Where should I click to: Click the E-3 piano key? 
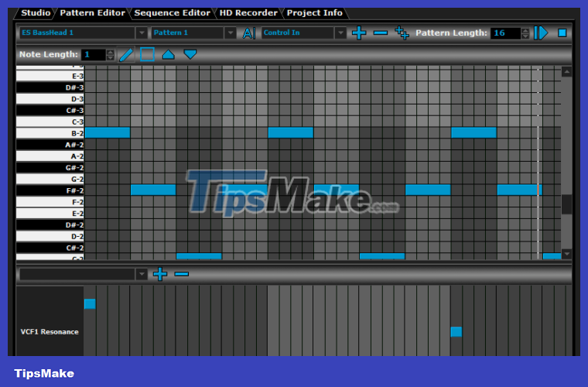50,76
